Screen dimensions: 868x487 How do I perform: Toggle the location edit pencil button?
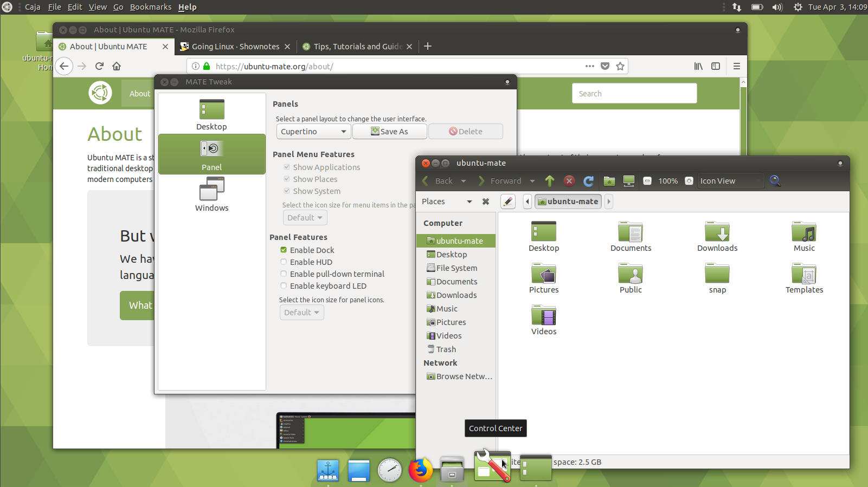(x=508, y=202)
